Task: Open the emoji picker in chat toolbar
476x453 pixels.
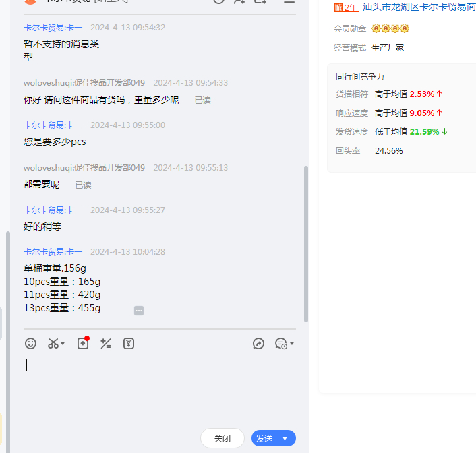Action: [x=30, y=344]
